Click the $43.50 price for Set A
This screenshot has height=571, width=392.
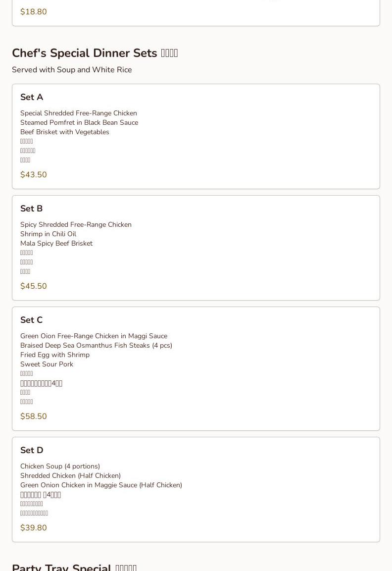tap(34, 175)
